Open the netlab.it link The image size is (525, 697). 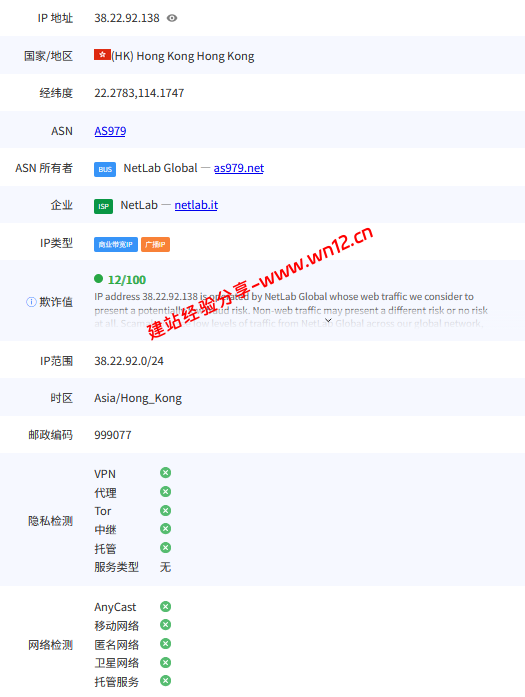point(196,205)
